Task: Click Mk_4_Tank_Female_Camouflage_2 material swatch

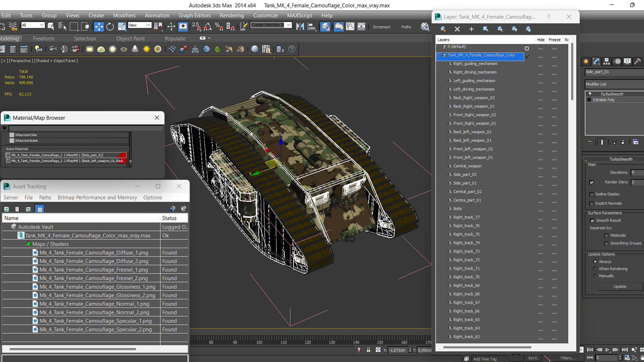Action: click(x=8, y=161)
